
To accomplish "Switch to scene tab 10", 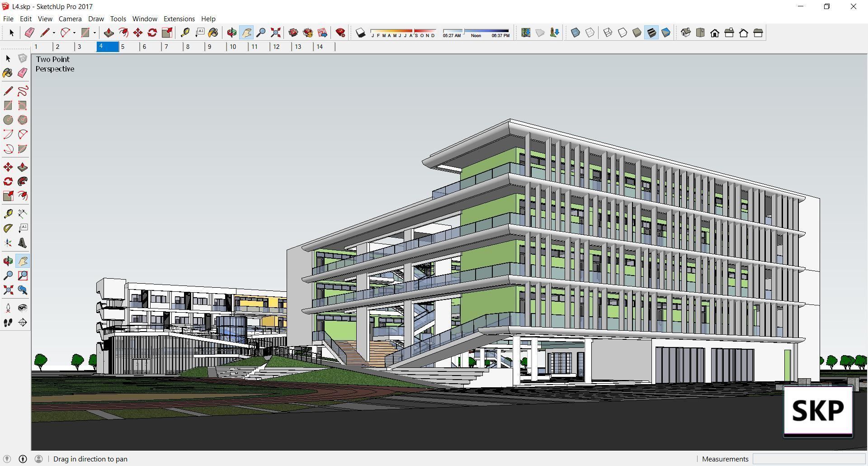I will [x=237, y=47].
